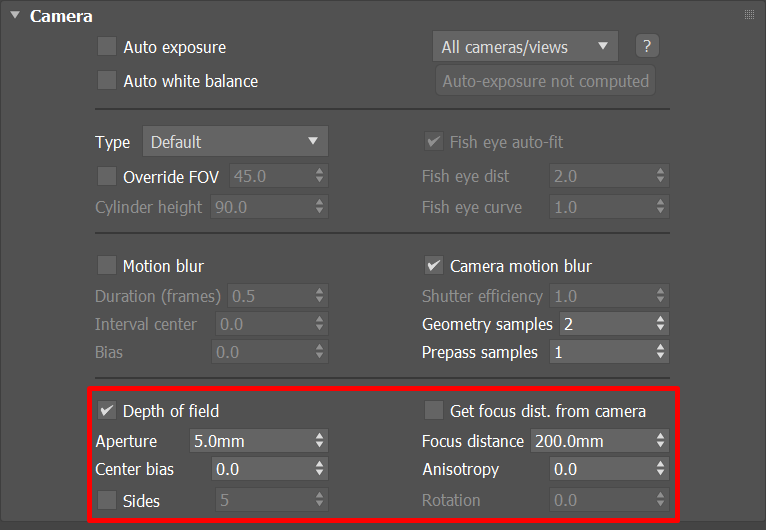Open the All cameras/views dropdown
The width and height of the screenshot is (766, 530).
[x=525, y=46]
